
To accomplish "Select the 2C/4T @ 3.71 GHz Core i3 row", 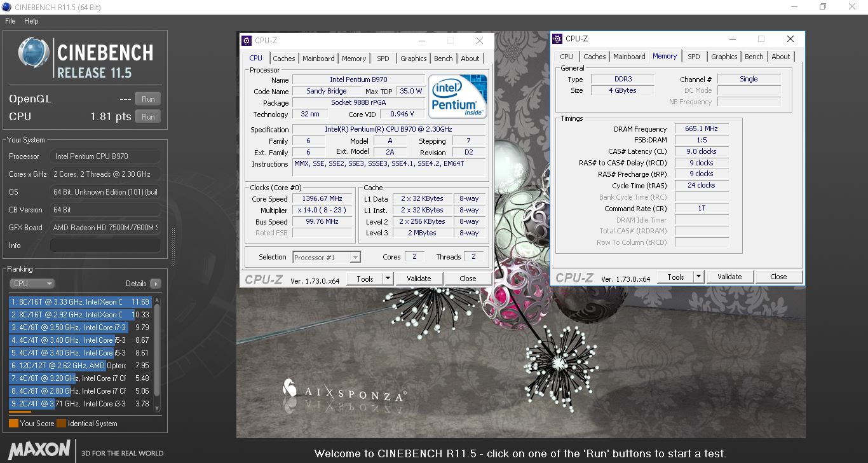I will point(80,404).
